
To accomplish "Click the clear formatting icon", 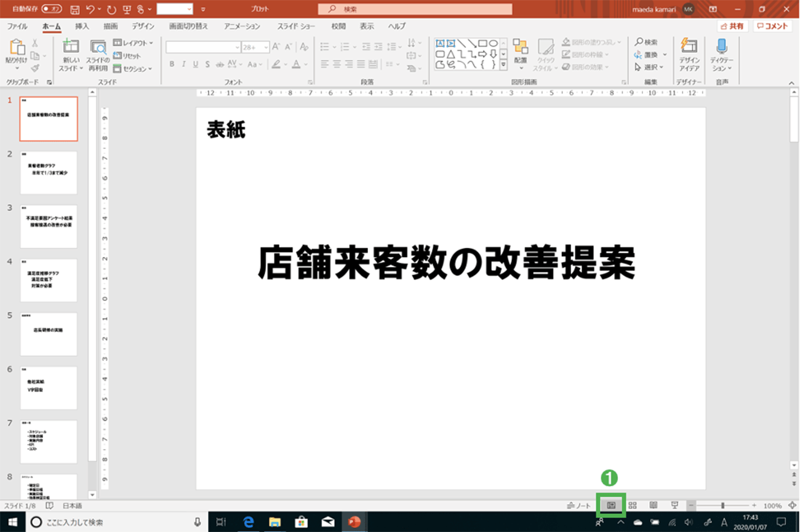I will coord(303,47).
